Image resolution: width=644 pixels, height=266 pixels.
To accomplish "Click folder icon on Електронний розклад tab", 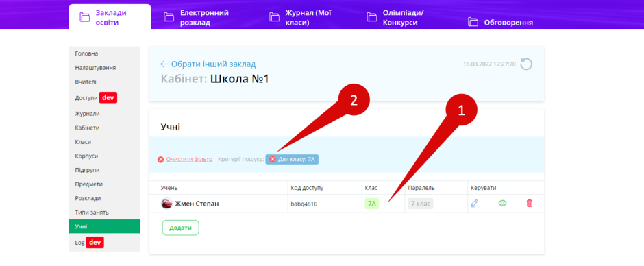I will click(x=169, y=17).
